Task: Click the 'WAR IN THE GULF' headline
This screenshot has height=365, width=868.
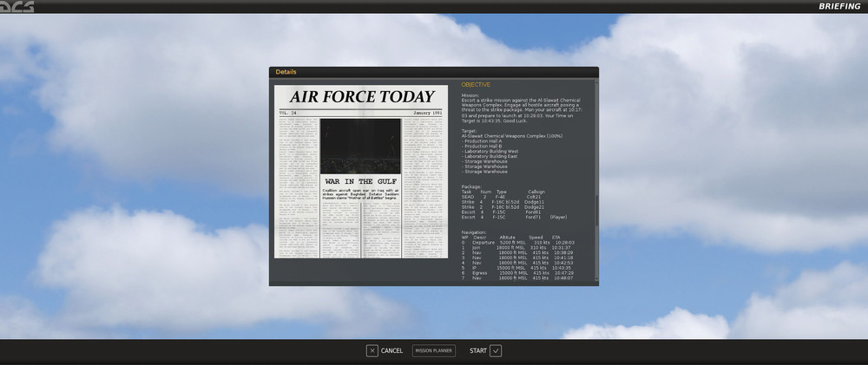Action: 360,181
